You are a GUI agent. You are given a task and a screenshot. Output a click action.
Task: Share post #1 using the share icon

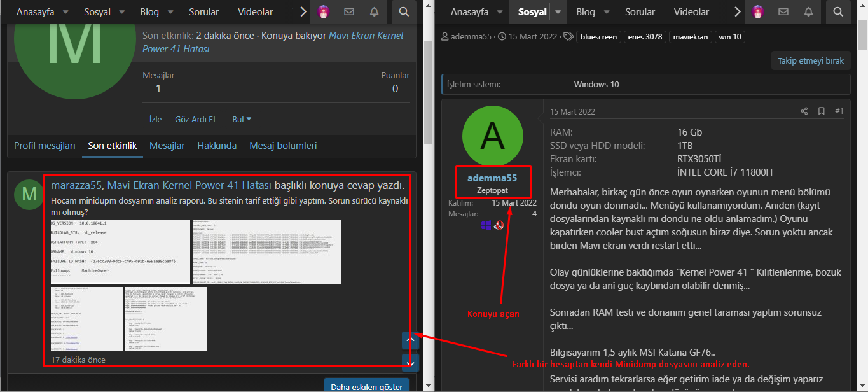tap(804, 111)
